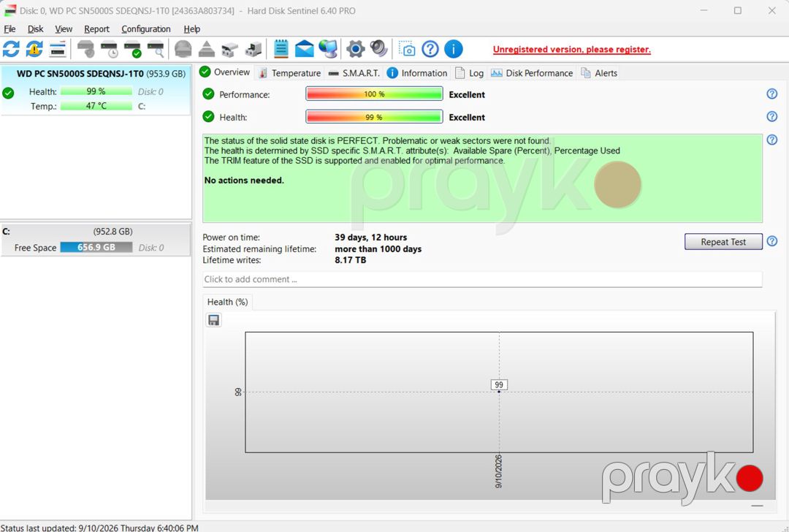Click the disk with clock toolbar icon
The width and height of the screenshot is (789, 532).
pyautogui.click(x=109, y=49)
